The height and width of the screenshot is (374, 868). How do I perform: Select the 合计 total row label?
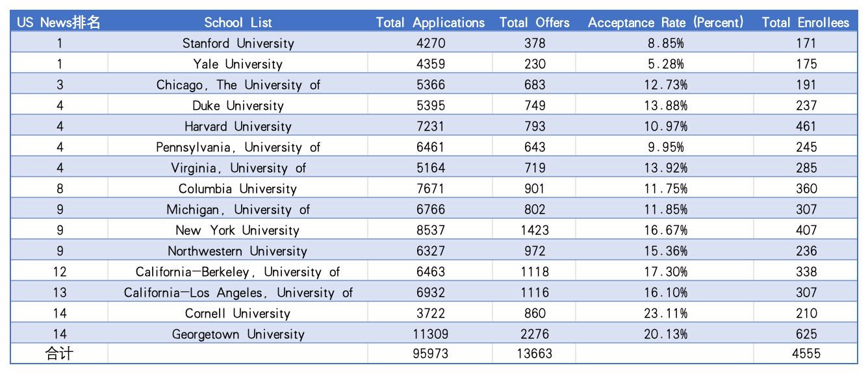click(x=59, y=354)
